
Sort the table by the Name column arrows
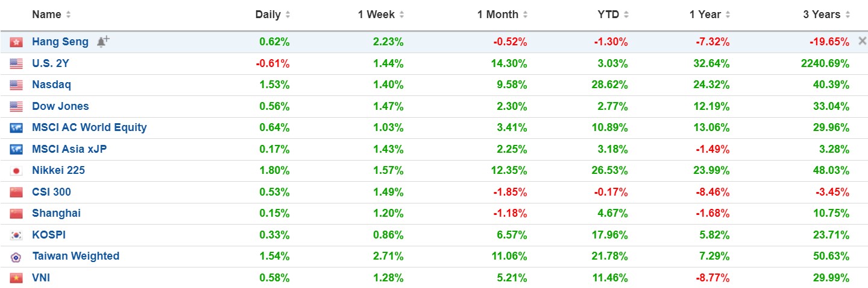68,14
